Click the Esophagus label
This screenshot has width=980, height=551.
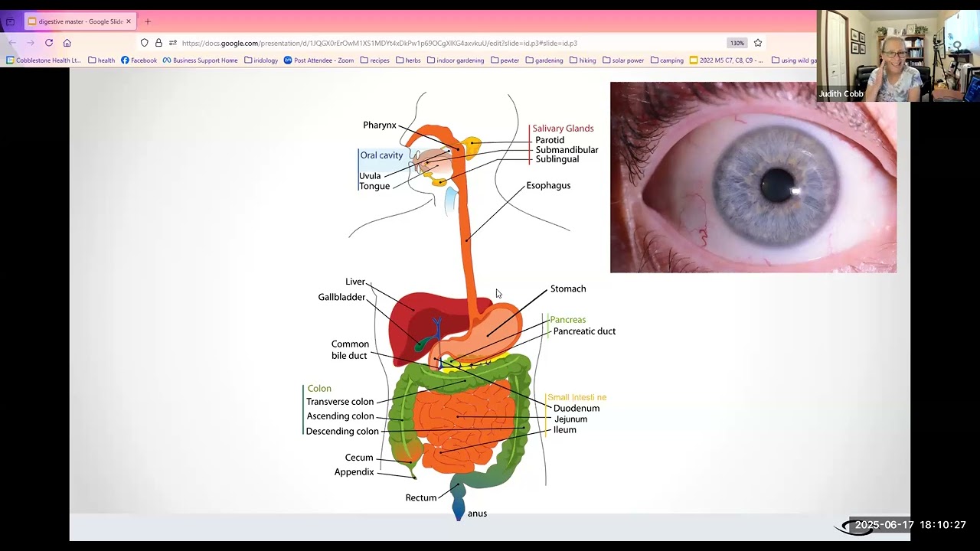(548, 185)
